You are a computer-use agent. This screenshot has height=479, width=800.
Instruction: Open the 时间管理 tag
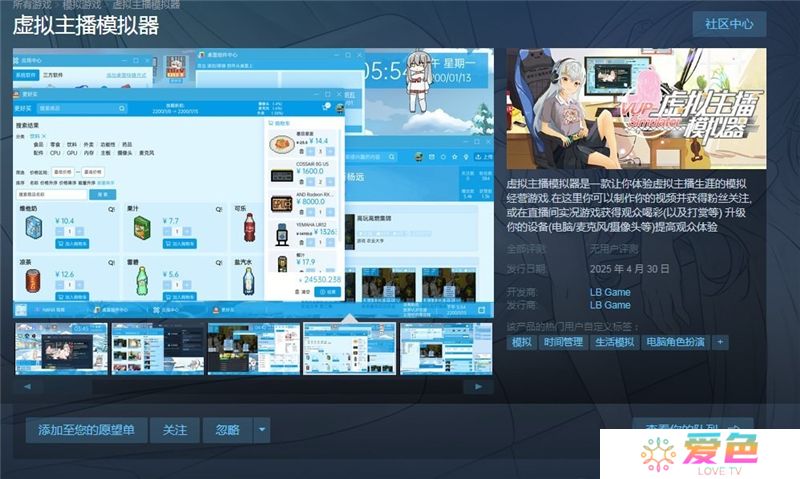563,342
